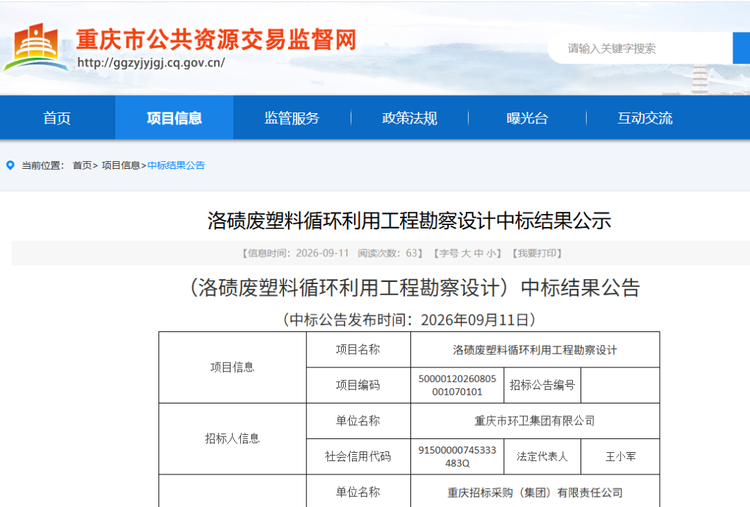
Task: Click the 招标人信息 table row header
Action: tap(232, 439)
